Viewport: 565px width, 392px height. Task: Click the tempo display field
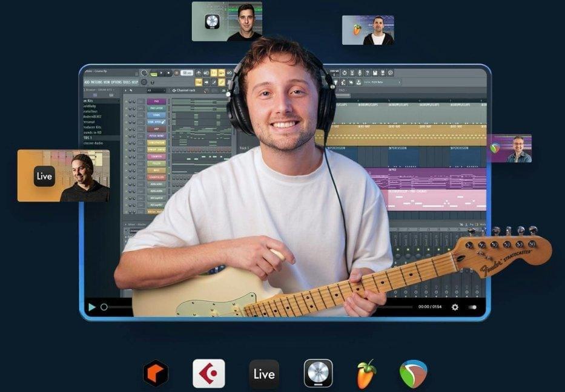click(x=187, y=73)
